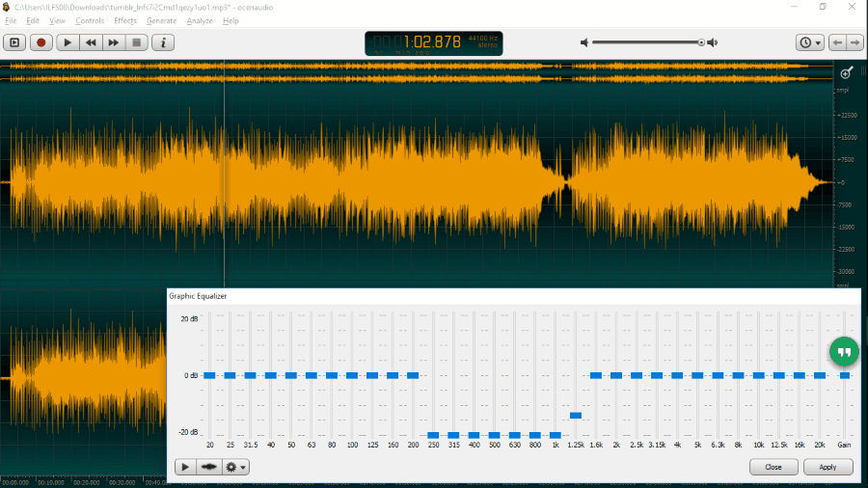The image size is (868, 488).
Task: Click the 125 Hz band slider handle
Action: coord(372,376)
